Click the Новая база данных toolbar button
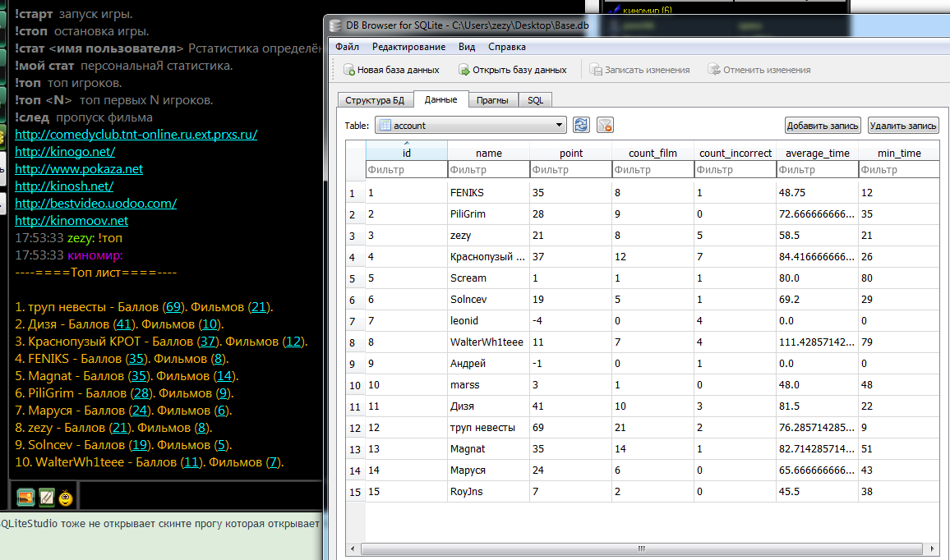The width and height of the screenshot is (950, 560). (391, 70)
